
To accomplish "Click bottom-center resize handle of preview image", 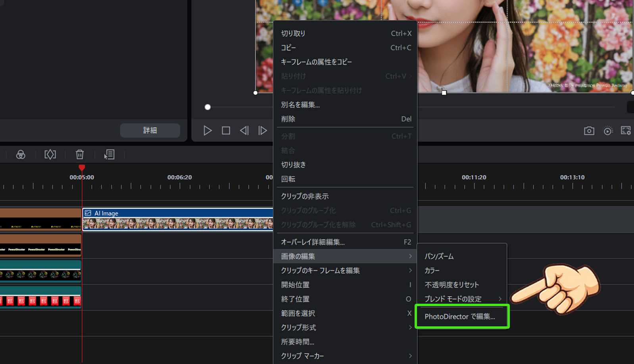I will click(x=444, y=93).
